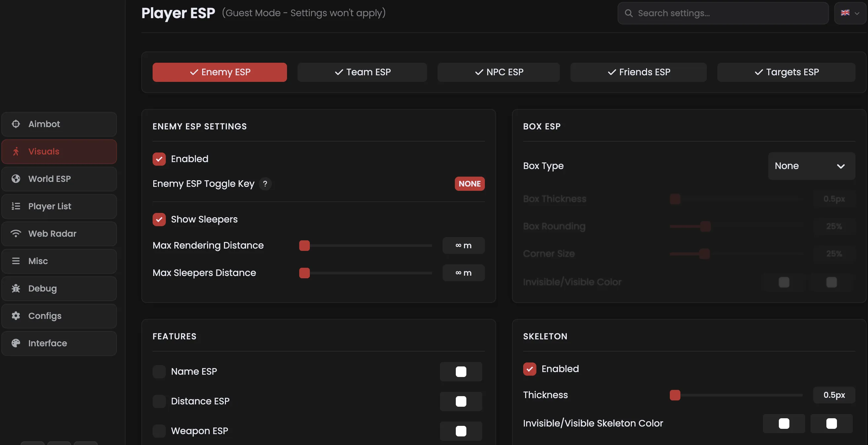Open the Box Type dropdown

812,166
